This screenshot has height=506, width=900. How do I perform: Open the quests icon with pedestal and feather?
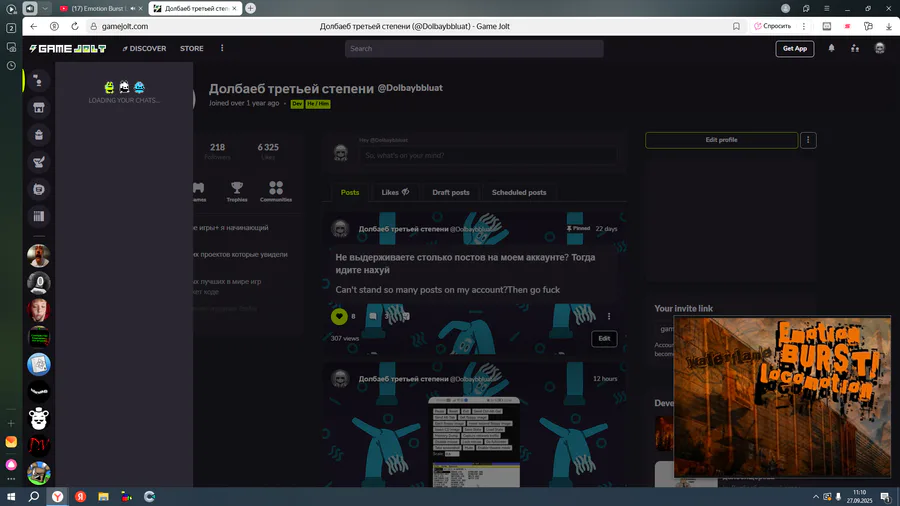coord(38,162)
